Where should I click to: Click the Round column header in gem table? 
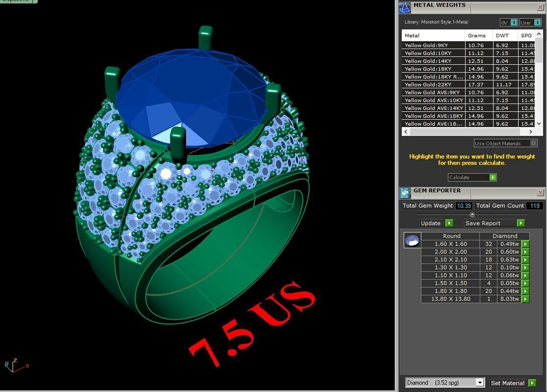451,236
